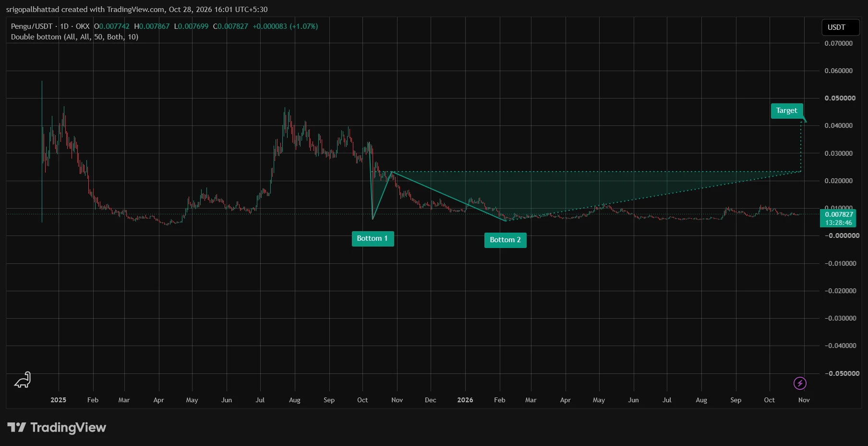
Task: Click the Target label on the chart
Action: [786, 111]
